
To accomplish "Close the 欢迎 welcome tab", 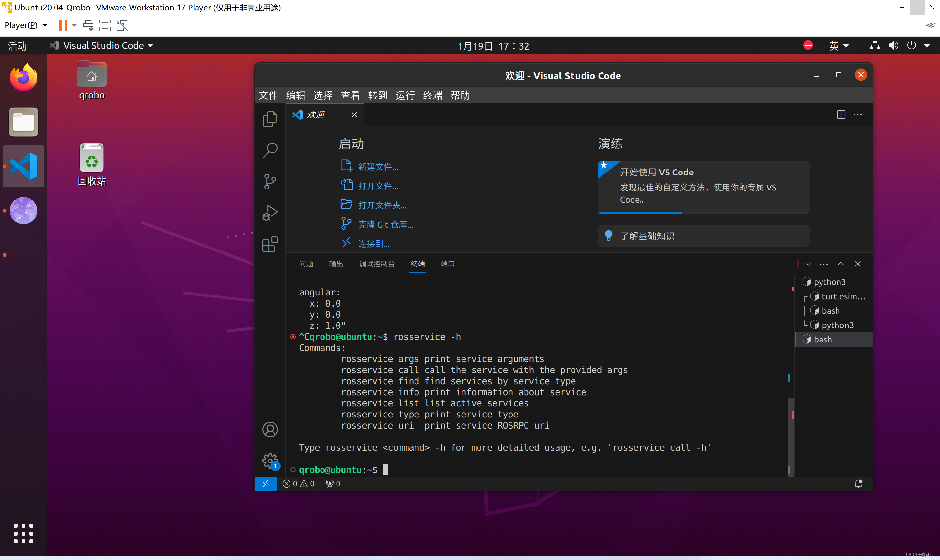I will [x=354, y=115].
